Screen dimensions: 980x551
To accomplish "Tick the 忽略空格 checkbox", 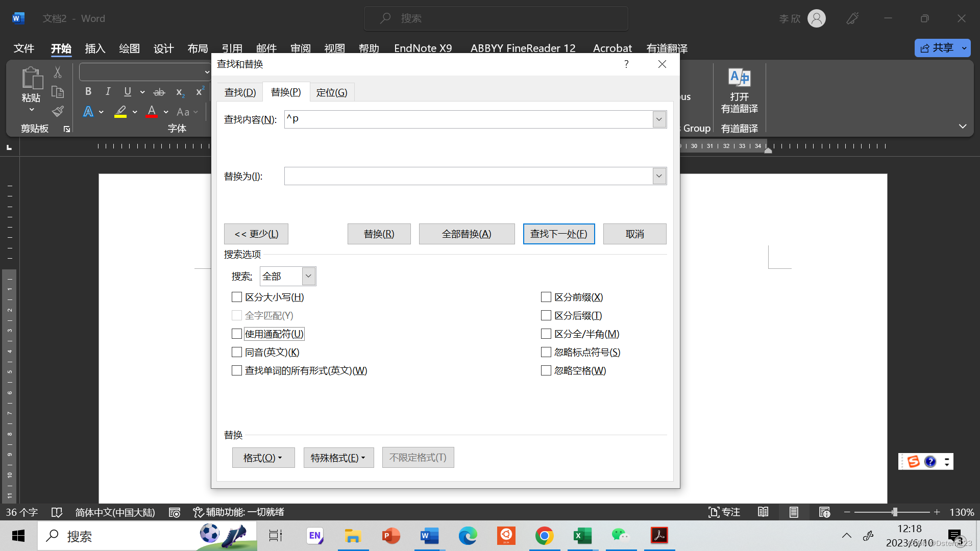I will tap(546, 370).
